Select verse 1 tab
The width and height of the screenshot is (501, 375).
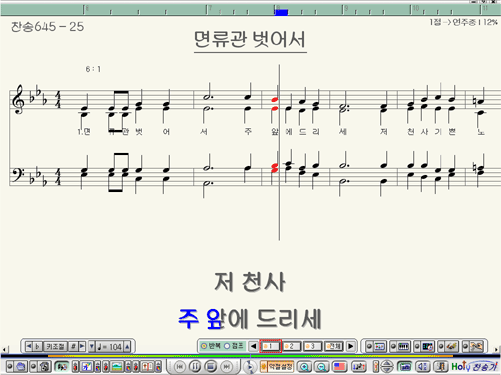pyautogui.click(x=270, y=346)
